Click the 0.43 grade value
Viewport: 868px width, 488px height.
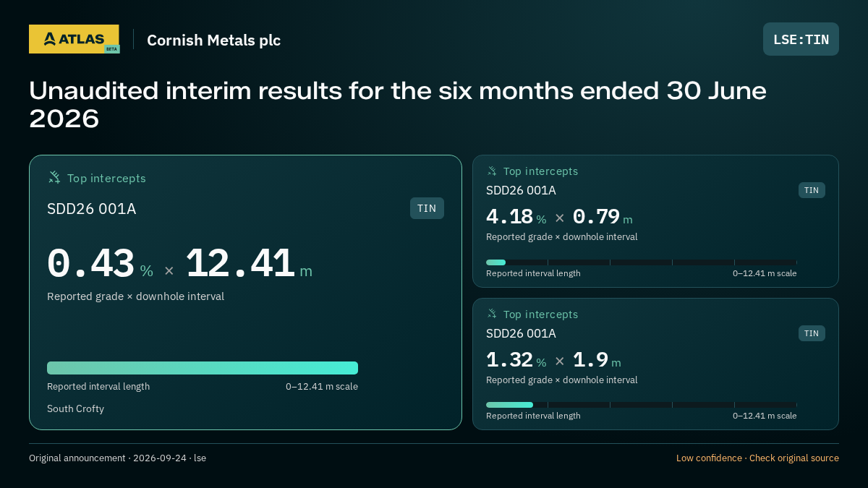tap(90, 264)
